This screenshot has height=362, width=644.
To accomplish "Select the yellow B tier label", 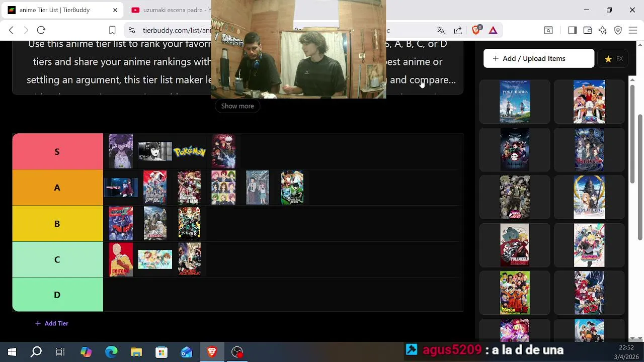I will click(57, 224).
